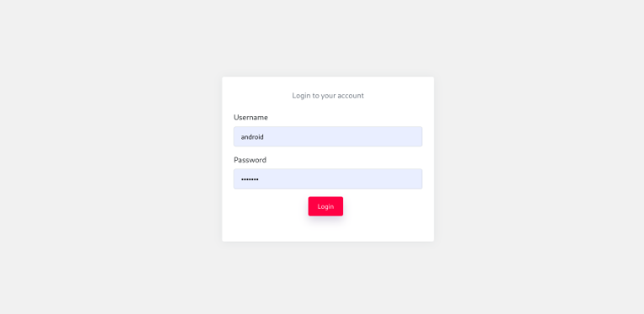Click the word 'Login' on the red button
Viewport: 644px width, 314px height.
click(325, 207)
